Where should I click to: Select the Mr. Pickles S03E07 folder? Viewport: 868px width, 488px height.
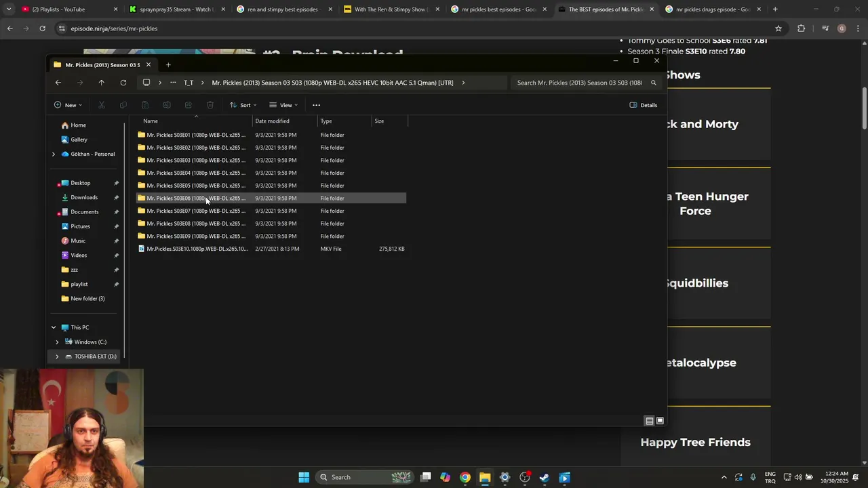pos(271,211)
